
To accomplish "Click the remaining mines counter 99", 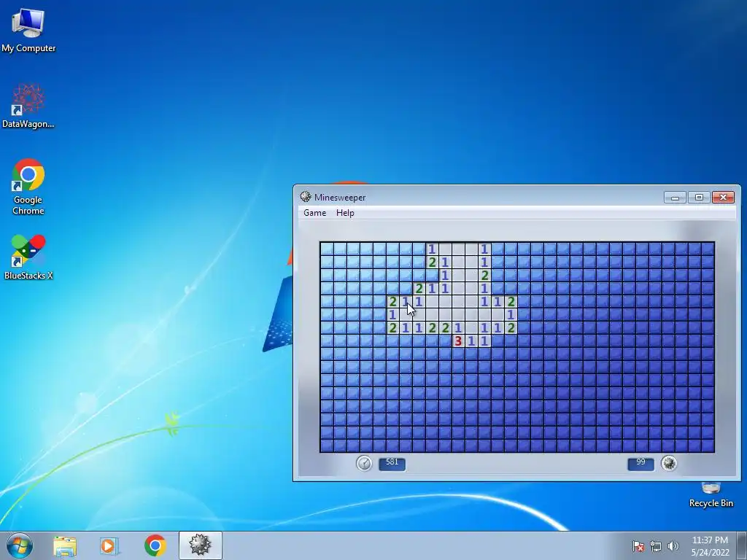I will point(640,463).
